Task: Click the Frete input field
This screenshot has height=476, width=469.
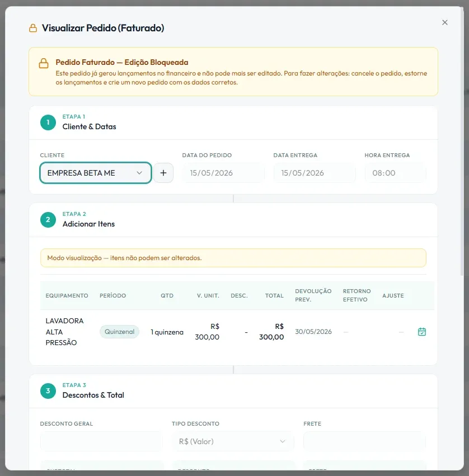Action: [364, 441]
